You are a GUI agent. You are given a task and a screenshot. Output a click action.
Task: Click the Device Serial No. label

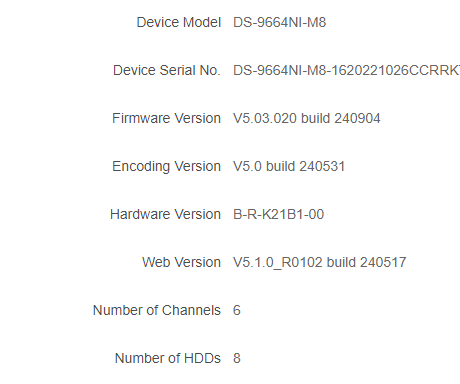click(x=167, y=70)
